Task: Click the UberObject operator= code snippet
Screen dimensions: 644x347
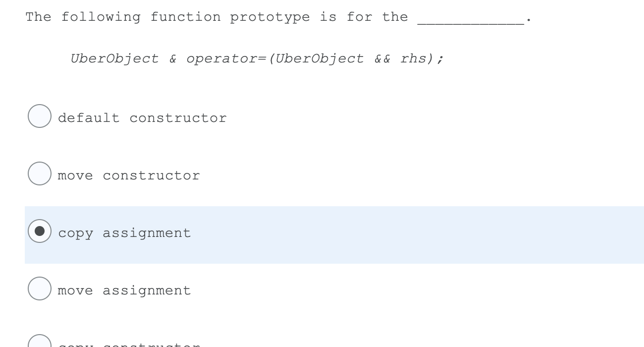Action: (258, 58)
